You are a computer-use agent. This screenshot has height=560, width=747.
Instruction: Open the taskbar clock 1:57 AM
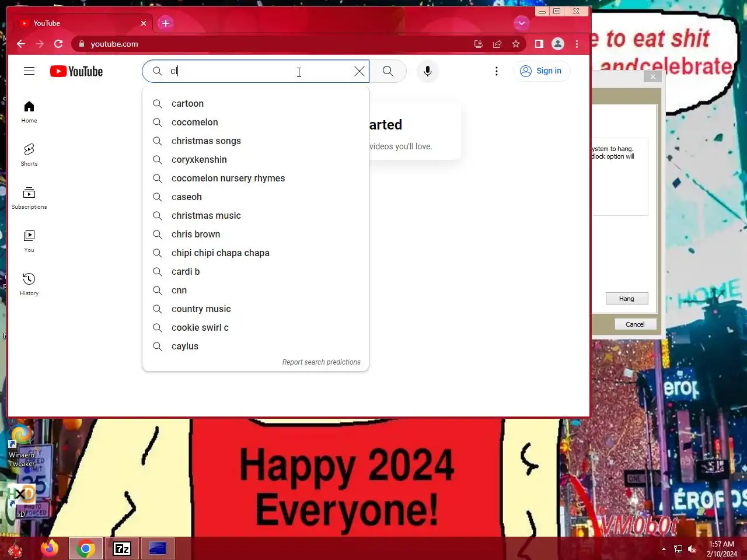point(722,549)
